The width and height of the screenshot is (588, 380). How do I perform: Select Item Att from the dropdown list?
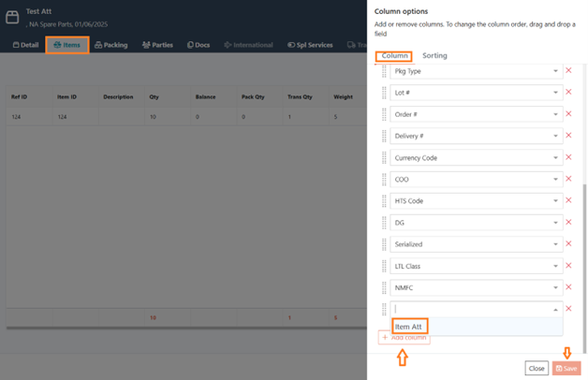[x=477, y=327]
